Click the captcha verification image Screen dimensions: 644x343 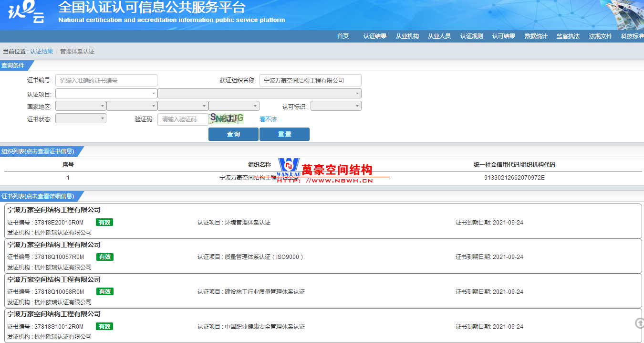227,118
